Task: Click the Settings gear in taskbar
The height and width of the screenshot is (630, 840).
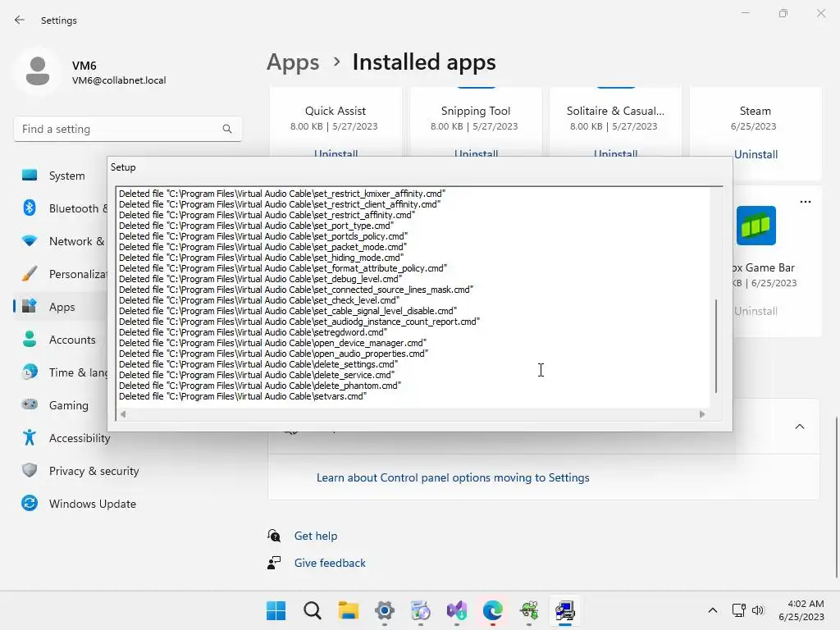Action: click(x=385, y=610)
